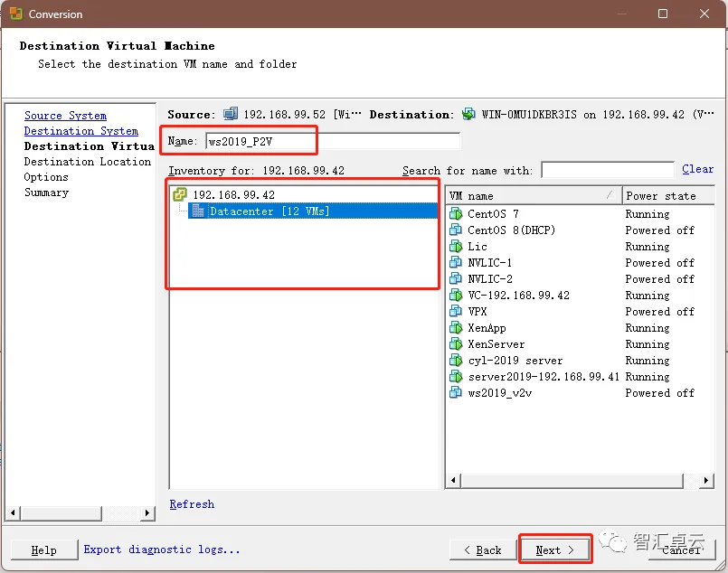Click steps panel scrollbar right arrow
The height and width of the screenshot is (573, 728).
point(147,512)
